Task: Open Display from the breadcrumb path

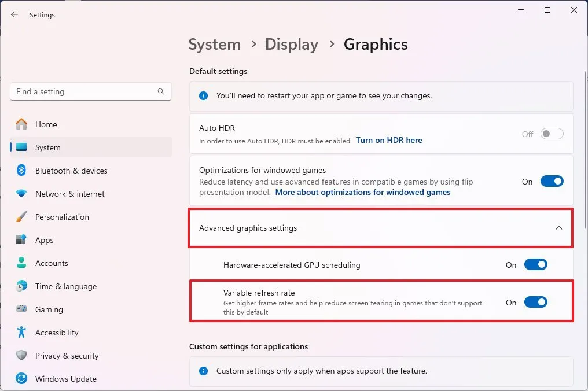Action: point(291,44)
